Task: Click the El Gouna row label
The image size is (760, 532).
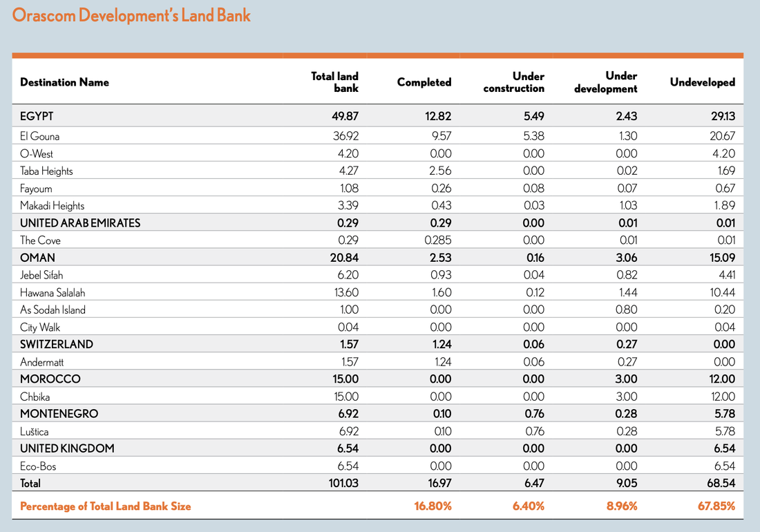Action: click(40, 136)
